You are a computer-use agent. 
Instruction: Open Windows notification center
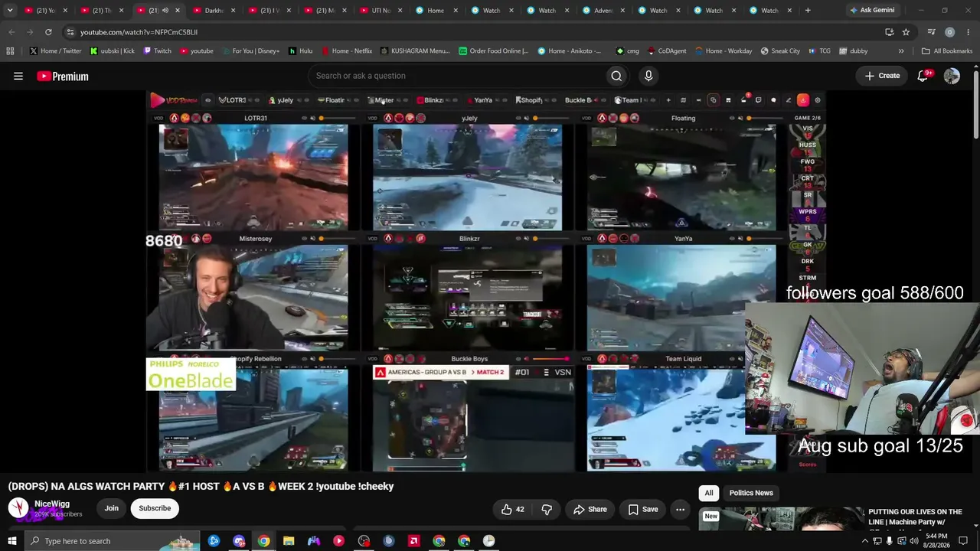963,541
